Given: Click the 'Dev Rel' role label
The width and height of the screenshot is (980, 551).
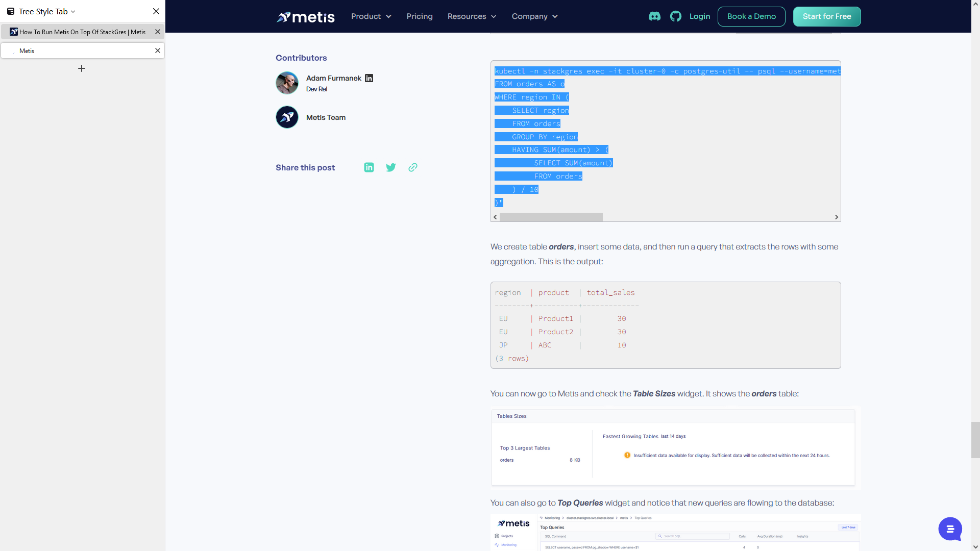Looking at the screenshot, I should (316, 89).
